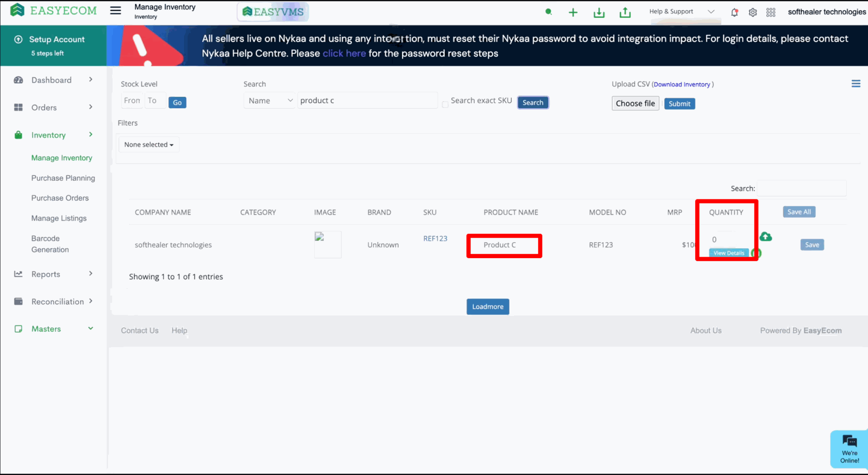Select Barcode Generation in sidebar
This screenshot has width=868, height=475.
click(x=50, y=244)
